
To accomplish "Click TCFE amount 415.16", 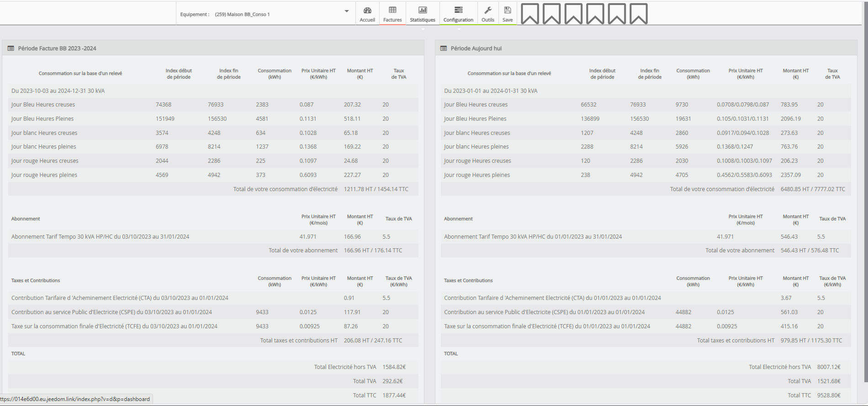I will tap(789, 326).
